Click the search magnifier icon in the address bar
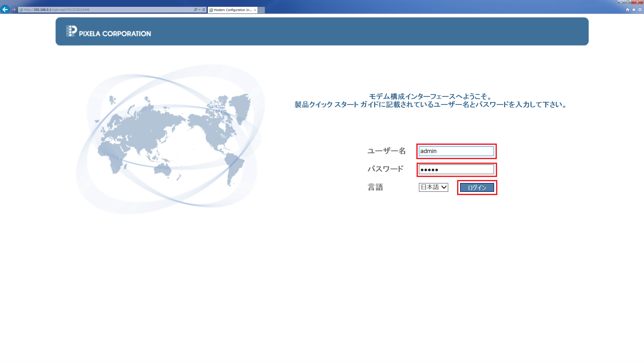644x362 pixels. tap(195, 10)
